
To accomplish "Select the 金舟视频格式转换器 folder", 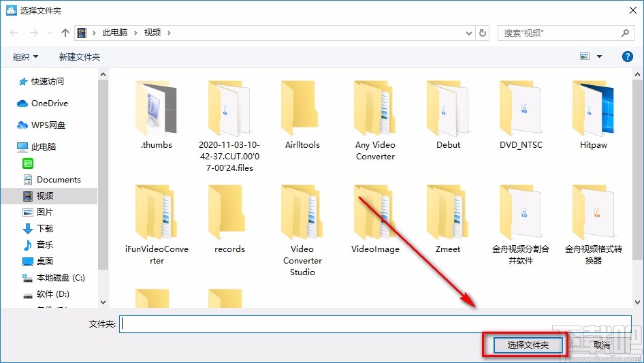I will (x=594, y=225).
